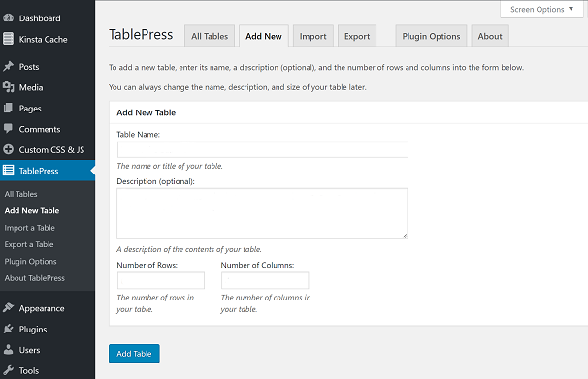Click the TablePress table icon

tap(9, 171)
